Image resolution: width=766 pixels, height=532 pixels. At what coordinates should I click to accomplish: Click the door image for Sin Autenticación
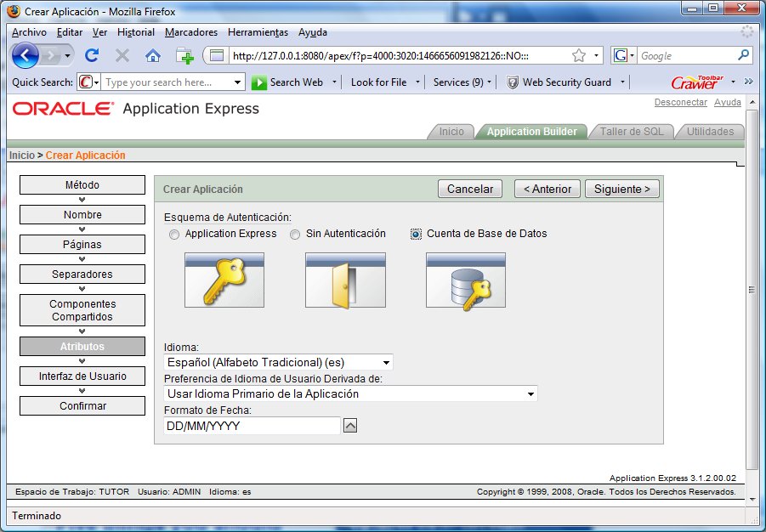(x=345, y=280)
